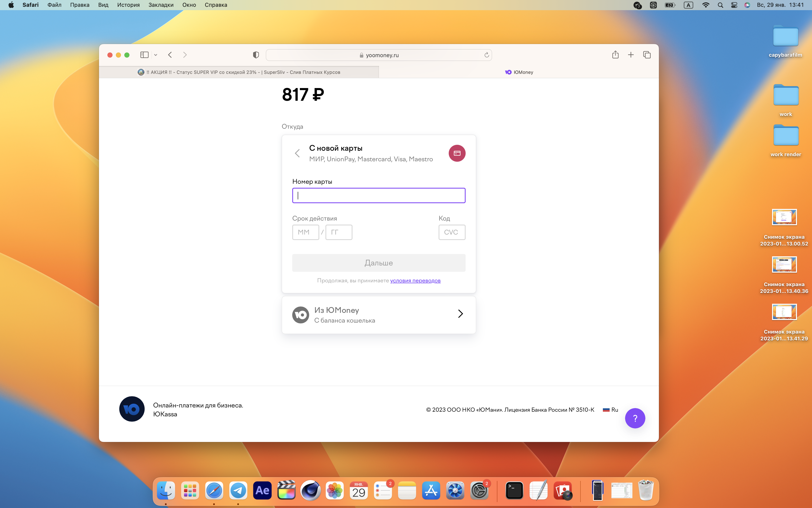Click the 'Дальше' button
Image resolution: width=812 pixels, height=508 pixels.
click(x=379, y=263)
